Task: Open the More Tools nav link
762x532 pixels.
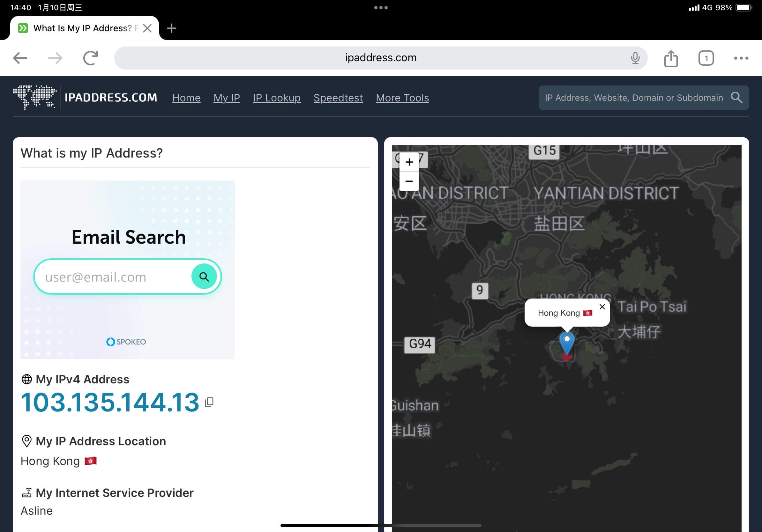Action: 402,98
